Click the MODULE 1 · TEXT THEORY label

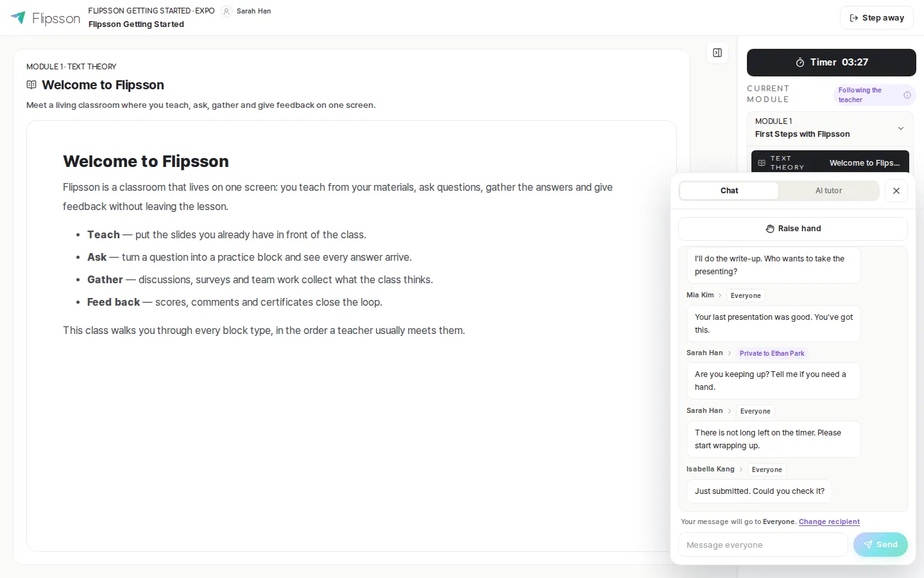(71, 67)
